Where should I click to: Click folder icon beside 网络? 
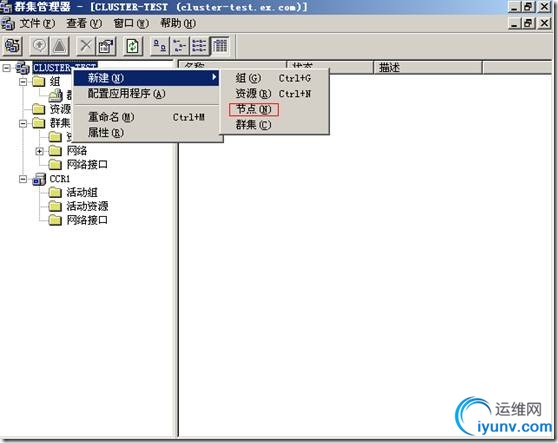55,151
